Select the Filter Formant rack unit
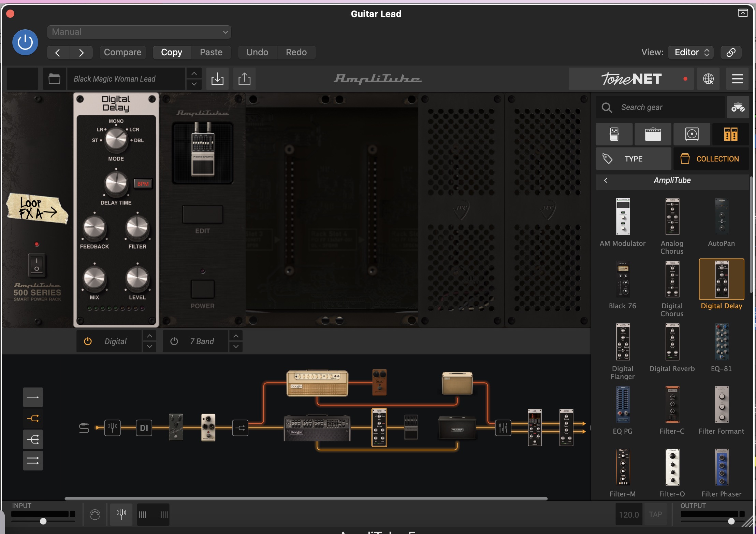756x534 pixels. pyautogui.click(x=722, y=410)
